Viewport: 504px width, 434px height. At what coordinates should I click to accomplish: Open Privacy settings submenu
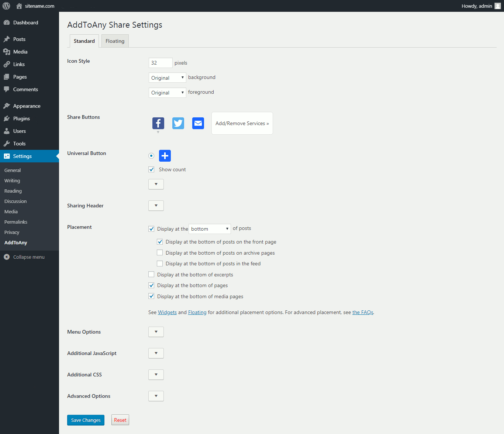click(x=12, y=232)
